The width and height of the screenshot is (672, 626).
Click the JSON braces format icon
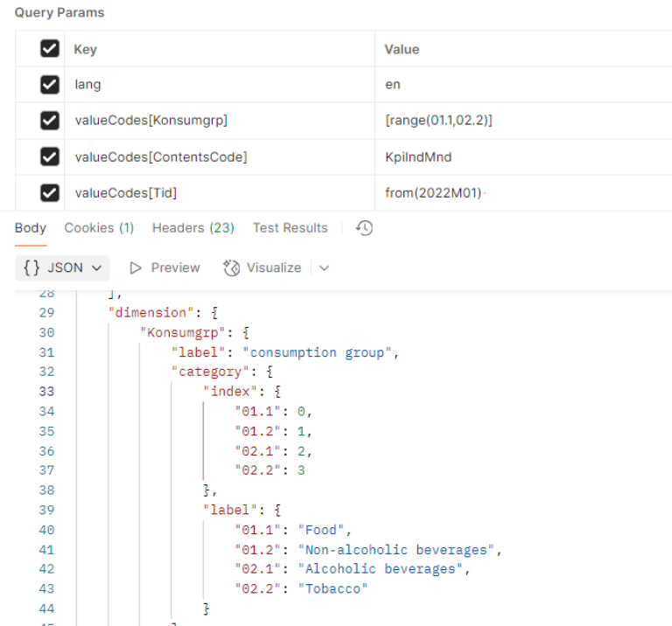coord(31,268)
